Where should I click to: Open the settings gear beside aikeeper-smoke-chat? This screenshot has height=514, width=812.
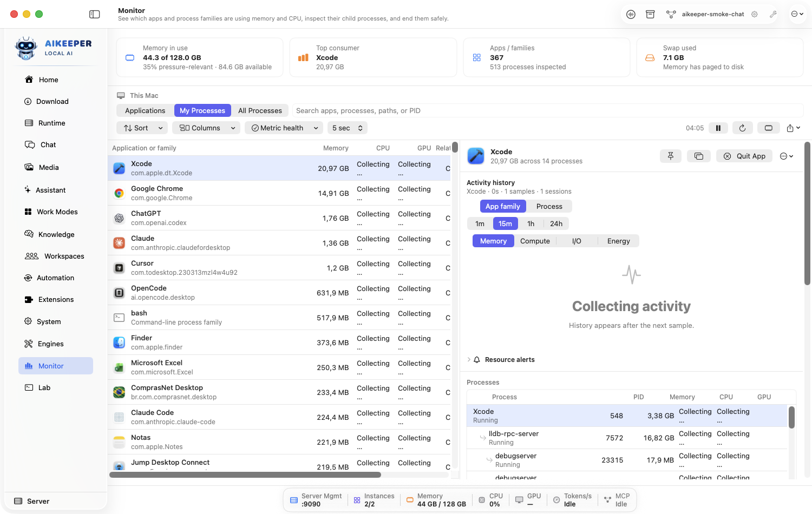(x=754, y=14)
